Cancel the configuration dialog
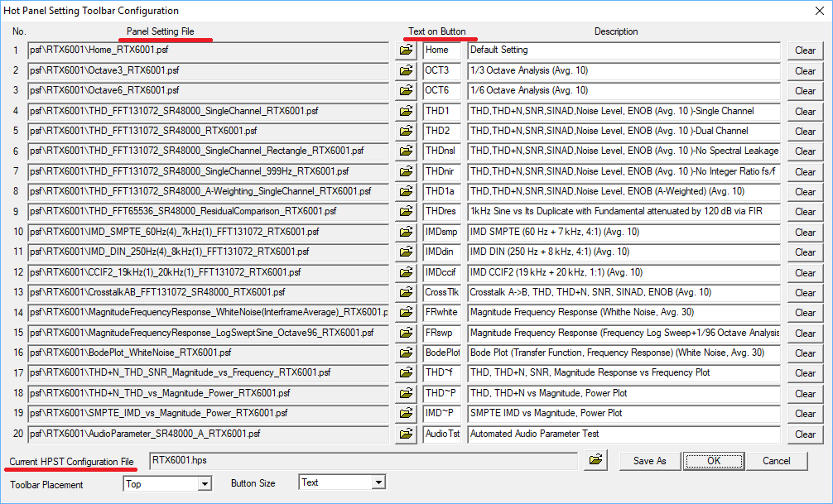Screen dimensions: 833x504 (777, 461)
